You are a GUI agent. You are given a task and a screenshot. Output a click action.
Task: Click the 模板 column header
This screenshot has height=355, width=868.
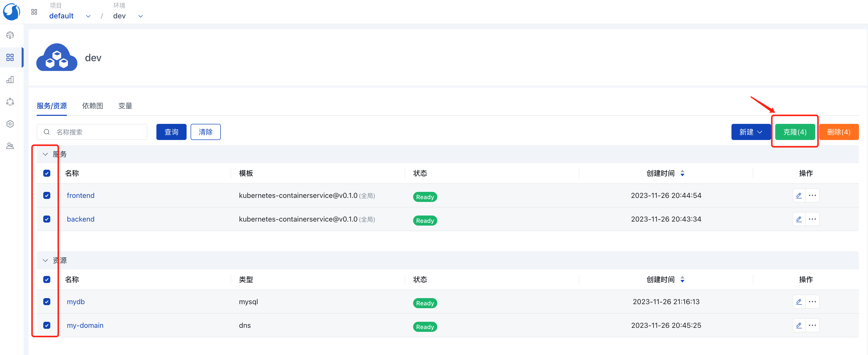pyautogui.click(x=246, y=173)
